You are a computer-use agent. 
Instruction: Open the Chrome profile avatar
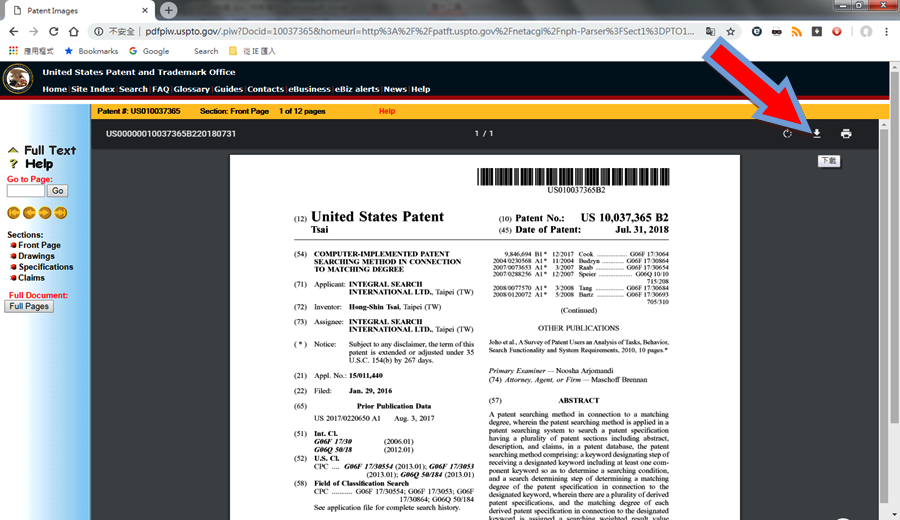866,32
